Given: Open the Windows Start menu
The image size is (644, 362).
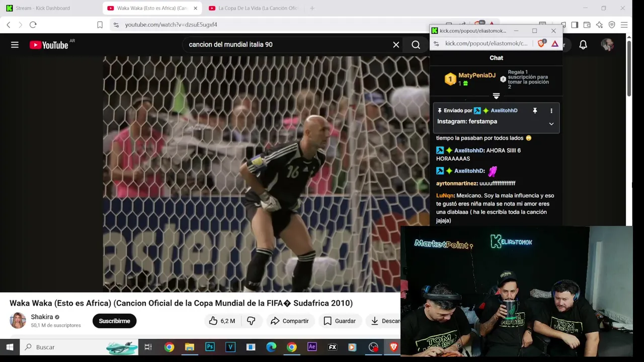Looking at the screenshot, I should pyautogui.click(x=10, y=347).
